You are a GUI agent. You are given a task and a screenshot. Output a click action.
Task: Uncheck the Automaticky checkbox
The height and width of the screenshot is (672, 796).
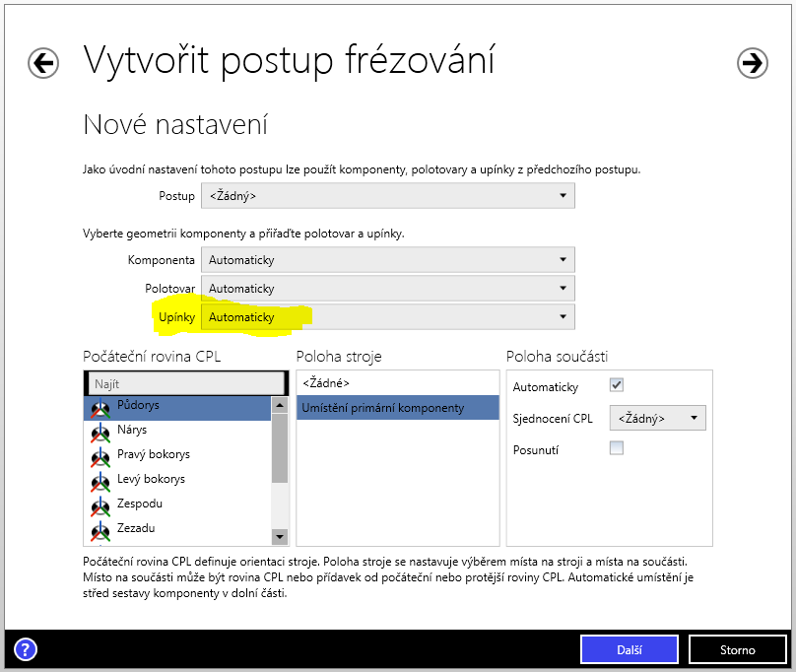[617, 385]
